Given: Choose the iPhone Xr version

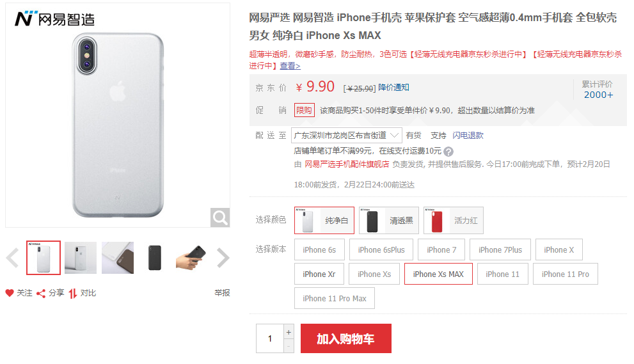Looking at the screenshot, I should pos(319,274).
